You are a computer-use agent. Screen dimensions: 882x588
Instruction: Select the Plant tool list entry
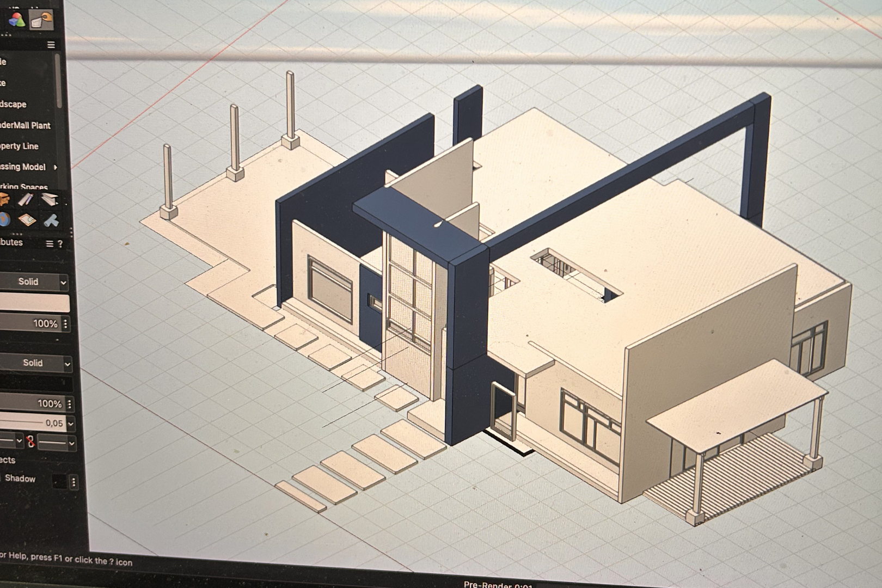coord(25,125)
